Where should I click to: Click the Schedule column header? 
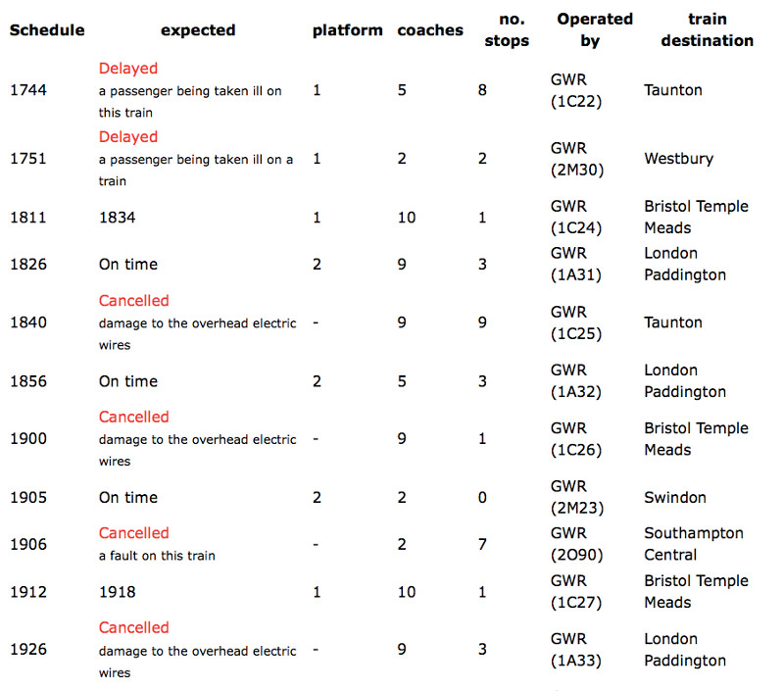click(47, 30)
